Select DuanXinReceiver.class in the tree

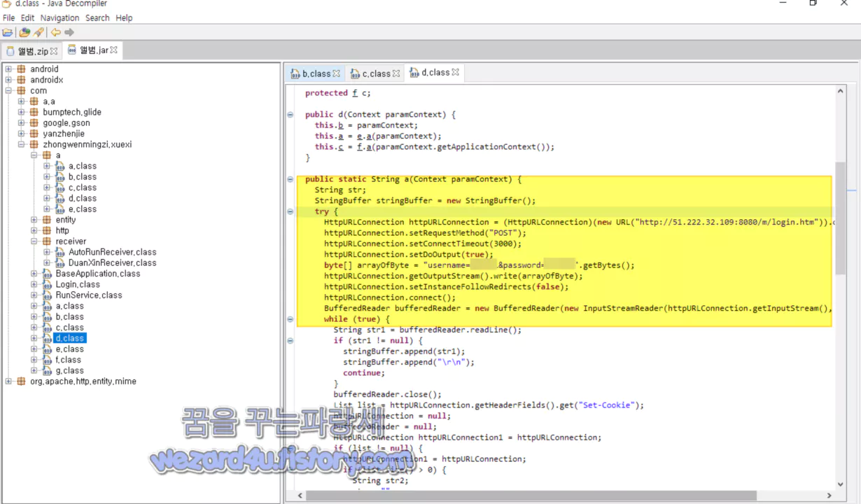coord(112,263)
